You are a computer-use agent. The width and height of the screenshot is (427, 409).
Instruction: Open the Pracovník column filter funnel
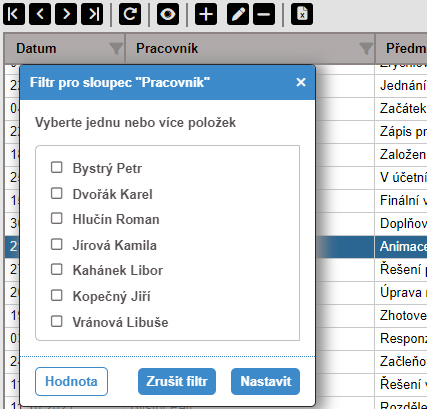coord(366,49)
